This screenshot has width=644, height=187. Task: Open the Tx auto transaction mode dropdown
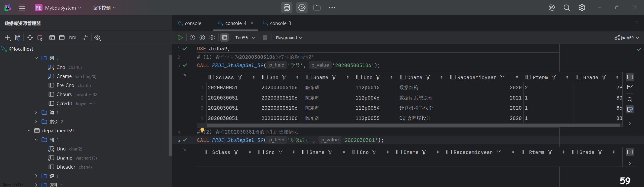pos(245,38)
